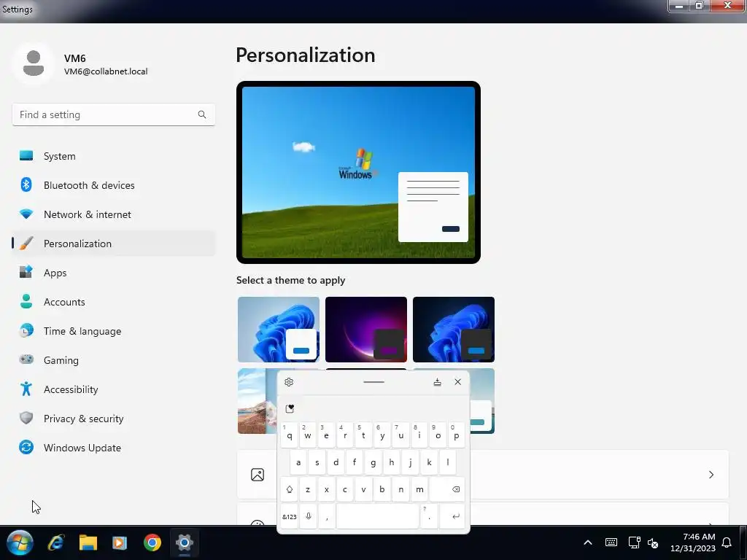Tap the period key on touch keyboard
Viewport: 747px width, 560px height.
tap(429, 517)
